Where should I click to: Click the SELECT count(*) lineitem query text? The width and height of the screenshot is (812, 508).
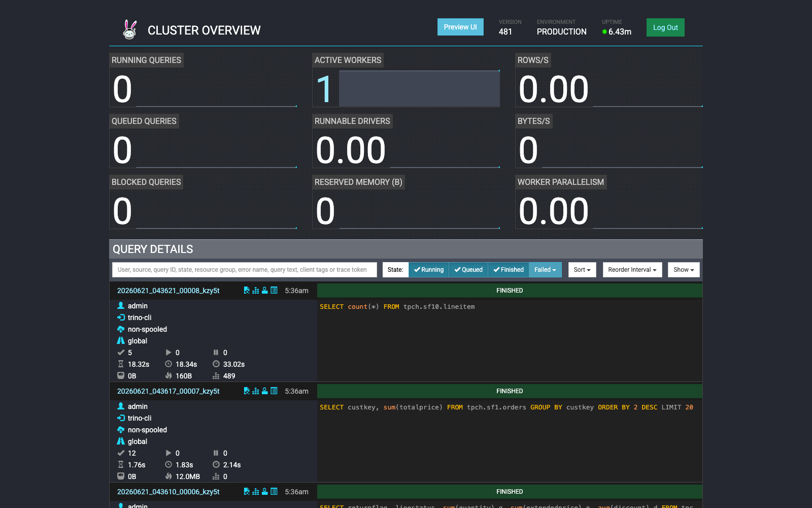tap(397, 307)
